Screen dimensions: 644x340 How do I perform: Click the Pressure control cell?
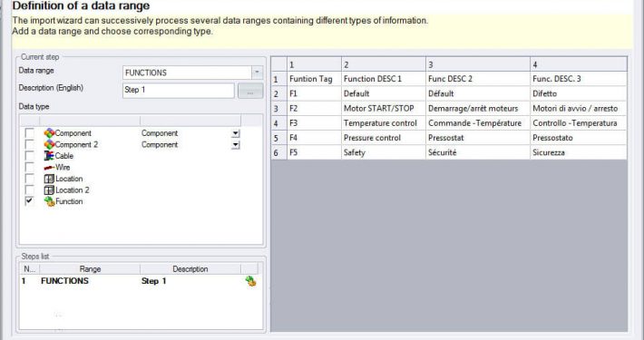pos(384,138)
